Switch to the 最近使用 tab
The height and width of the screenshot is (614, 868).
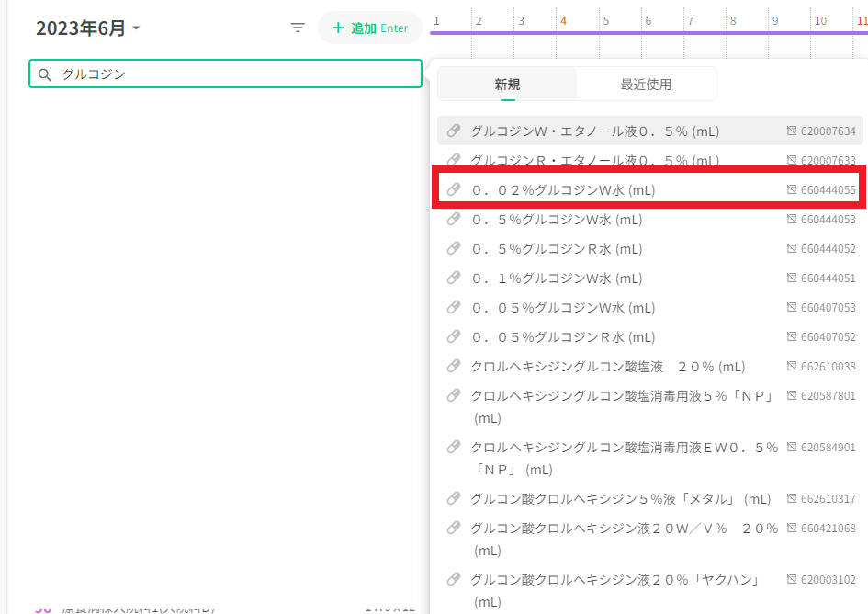click(646, 85)
